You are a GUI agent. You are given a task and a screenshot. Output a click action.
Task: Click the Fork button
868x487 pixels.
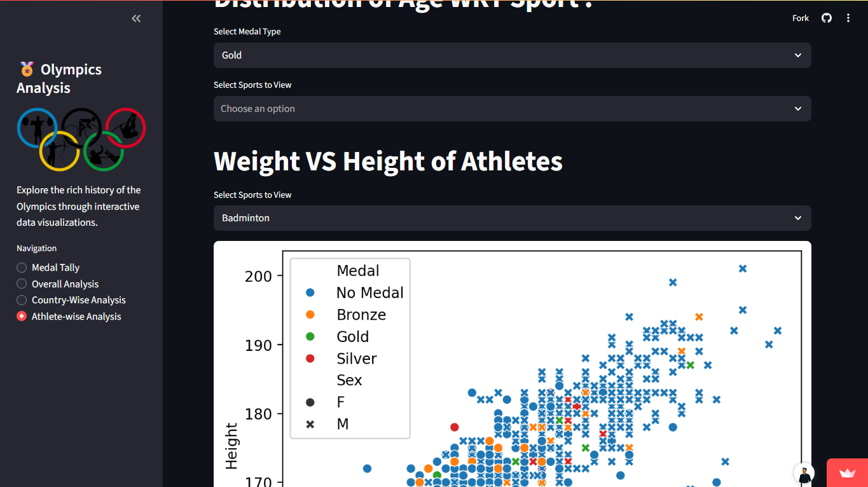click(801, 18)
